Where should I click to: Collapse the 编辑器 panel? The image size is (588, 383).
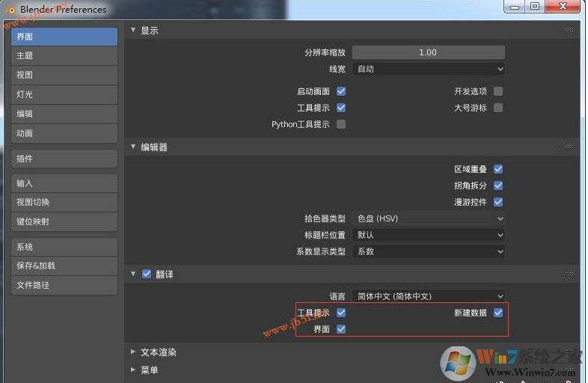[x=133, y=147]
